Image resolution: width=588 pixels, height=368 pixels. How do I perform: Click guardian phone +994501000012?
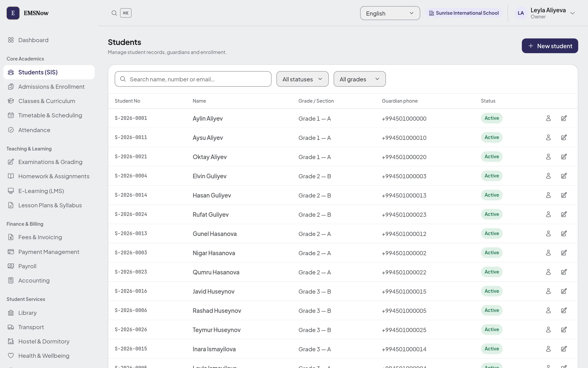(404, 234)
